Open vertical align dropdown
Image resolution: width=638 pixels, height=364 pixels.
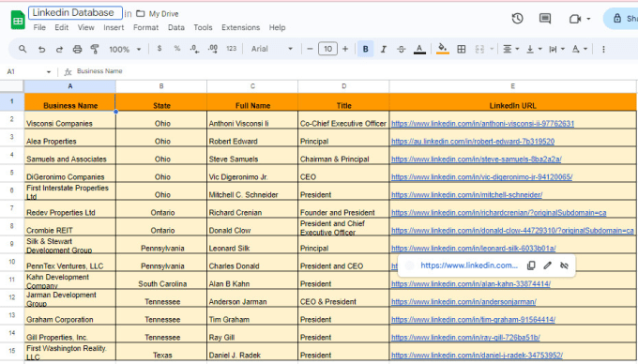coord(534,49)
